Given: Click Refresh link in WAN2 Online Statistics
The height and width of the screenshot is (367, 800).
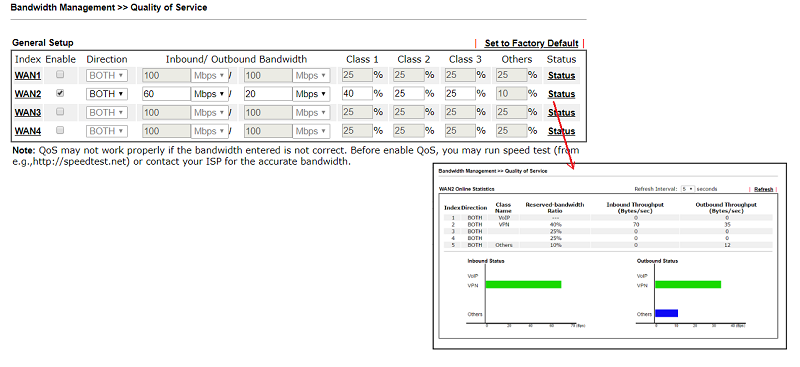Looking at the screenshot, I should [x=763, y=189].
